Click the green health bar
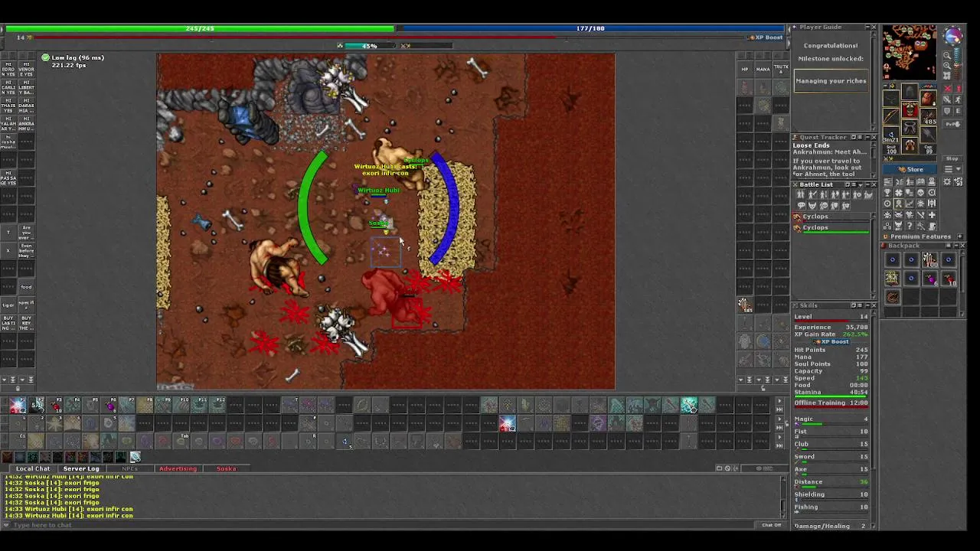This screenshot has width=980, height=551. (x=200, y=28)
